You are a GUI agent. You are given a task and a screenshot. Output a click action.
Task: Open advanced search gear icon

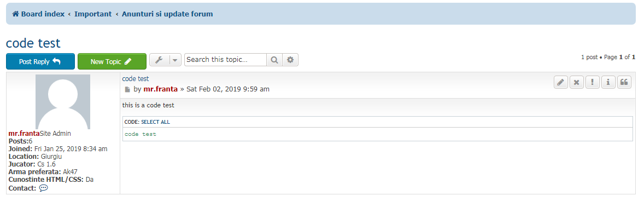tap(290, 60)
